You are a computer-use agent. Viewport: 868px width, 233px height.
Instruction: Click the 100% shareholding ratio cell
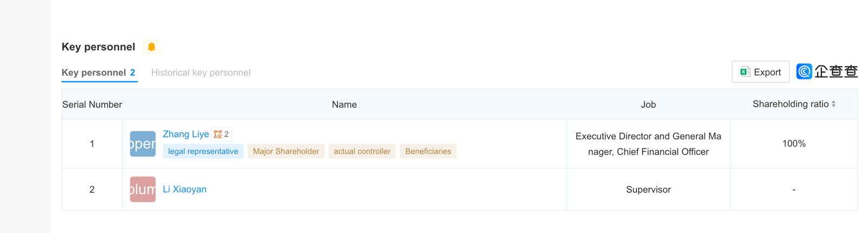(794, 144)
